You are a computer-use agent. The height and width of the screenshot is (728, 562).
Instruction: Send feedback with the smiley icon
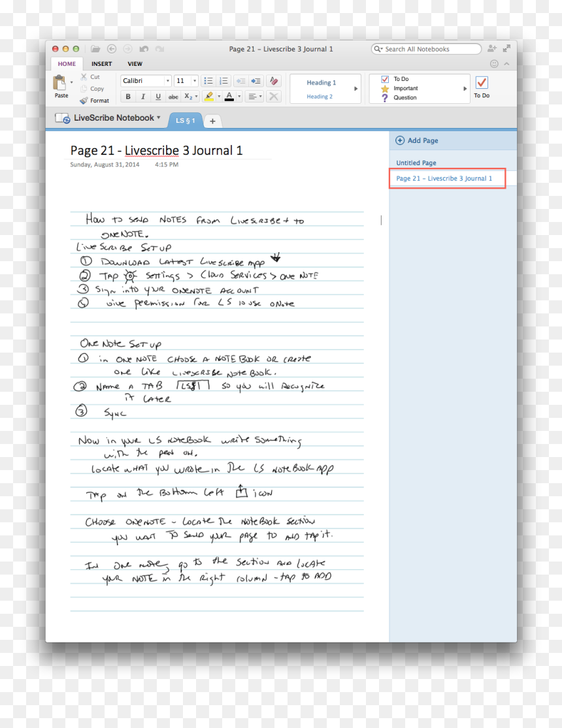(494, 63)
